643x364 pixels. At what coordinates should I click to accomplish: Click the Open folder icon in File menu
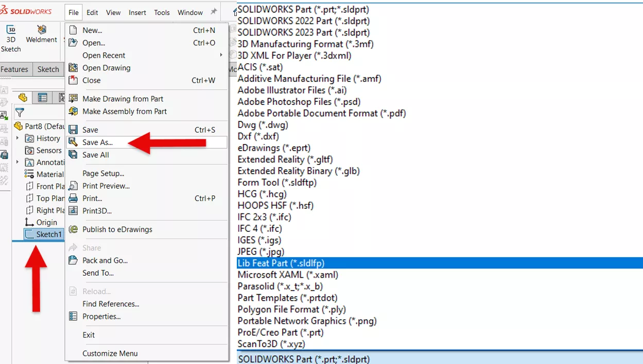pyautogui.click(x=73, y=43)
